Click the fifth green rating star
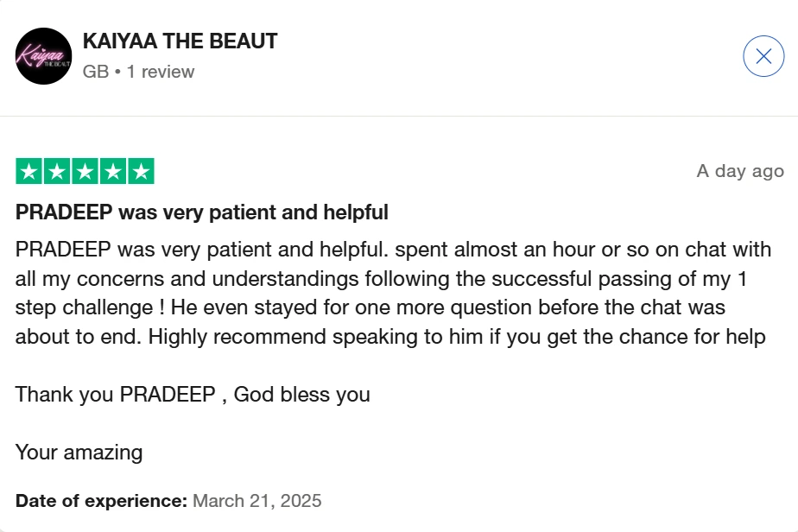 [x=140, y=171]
